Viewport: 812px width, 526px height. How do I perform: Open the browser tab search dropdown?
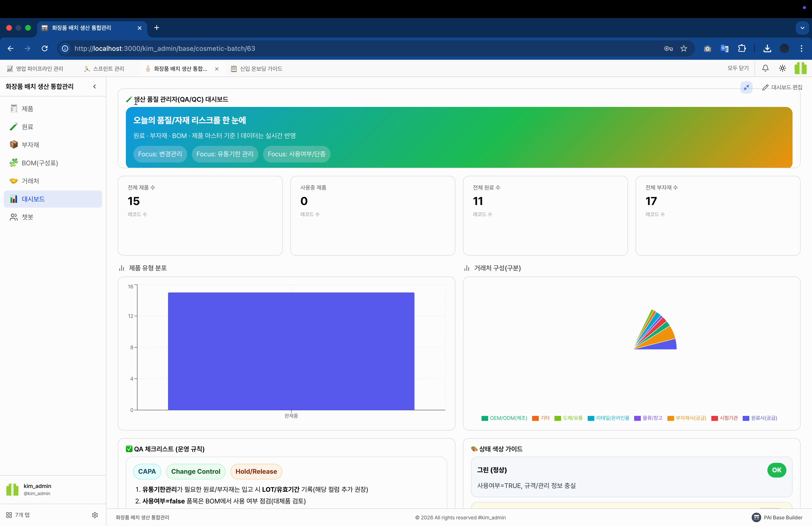803,28
